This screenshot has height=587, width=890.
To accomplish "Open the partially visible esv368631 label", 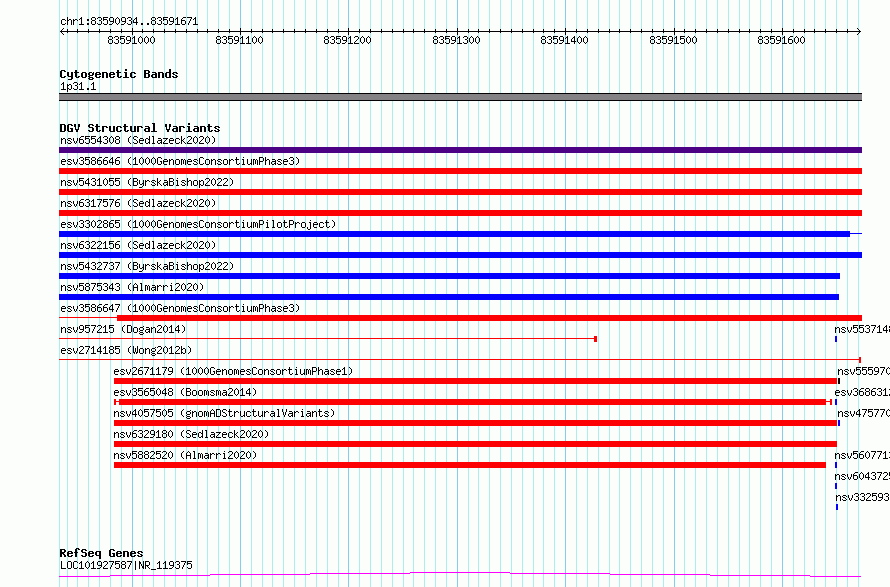I will [x=862, y=392].
